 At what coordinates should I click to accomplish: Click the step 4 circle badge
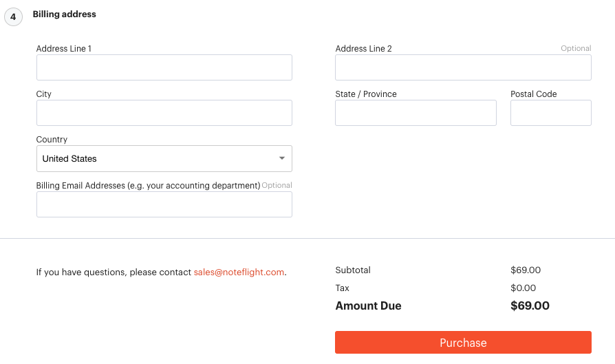(x=13, y=17)
